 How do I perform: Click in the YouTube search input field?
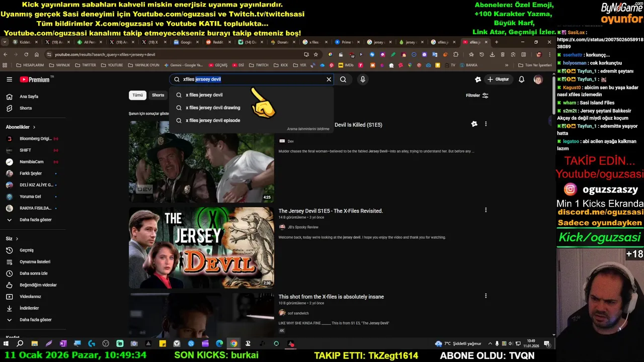click(x=252, y=79)
